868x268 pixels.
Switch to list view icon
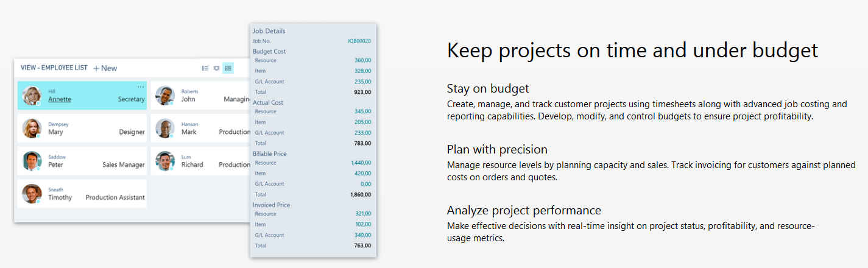click(x=205, y=68)
